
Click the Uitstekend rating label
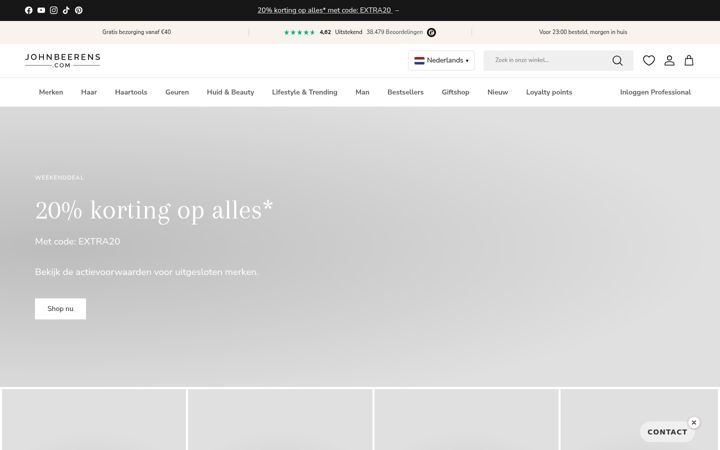click(x=349, y=32)
